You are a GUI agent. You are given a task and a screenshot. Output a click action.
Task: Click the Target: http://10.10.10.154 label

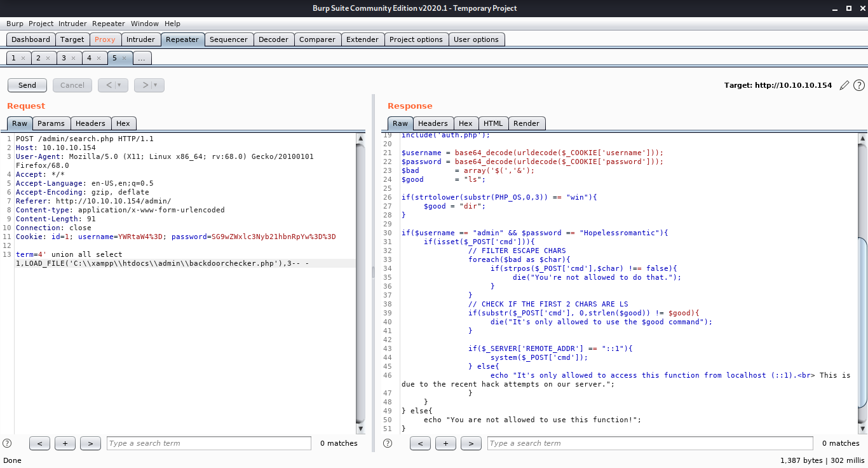point(778,85)
